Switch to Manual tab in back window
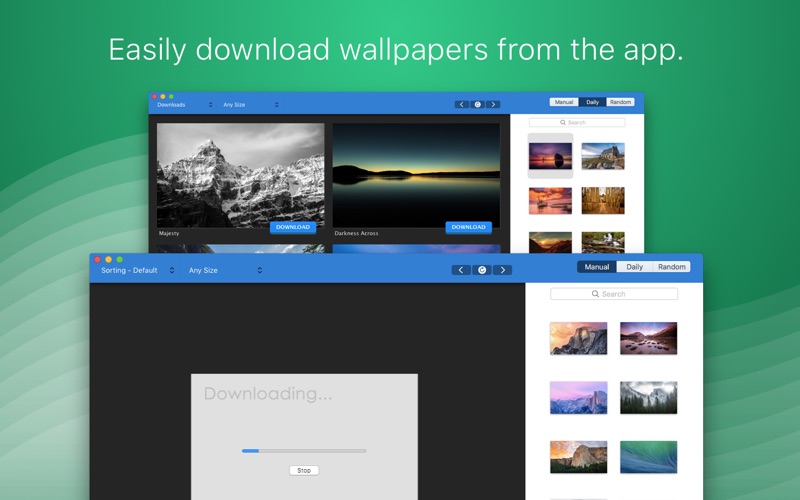 point(564,102)
